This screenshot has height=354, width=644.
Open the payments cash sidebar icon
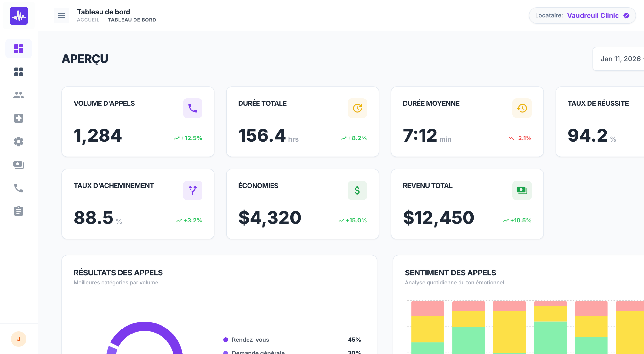(19, 165)
